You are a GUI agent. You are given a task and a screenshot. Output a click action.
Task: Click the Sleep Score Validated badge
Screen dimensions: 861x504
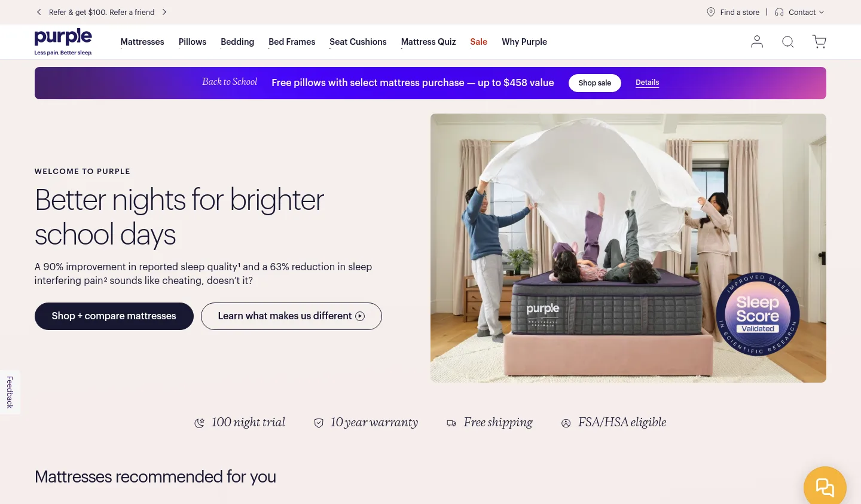click(758, 314)
